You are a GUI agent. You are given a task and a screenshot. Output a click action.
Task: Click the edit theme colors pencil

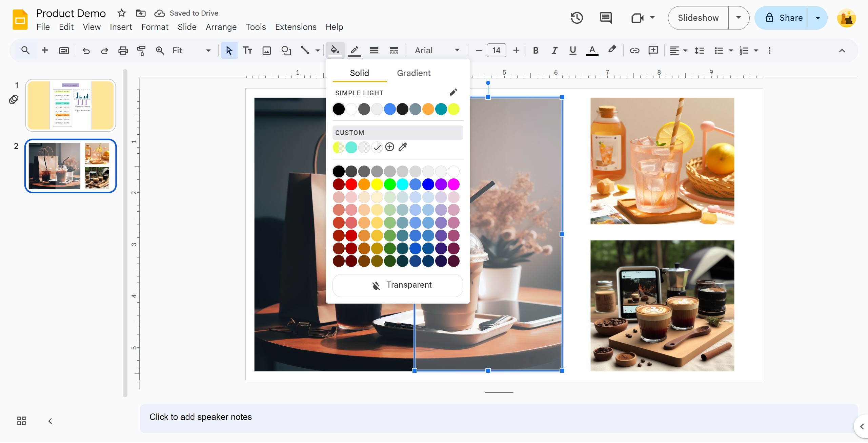[453, 92]
